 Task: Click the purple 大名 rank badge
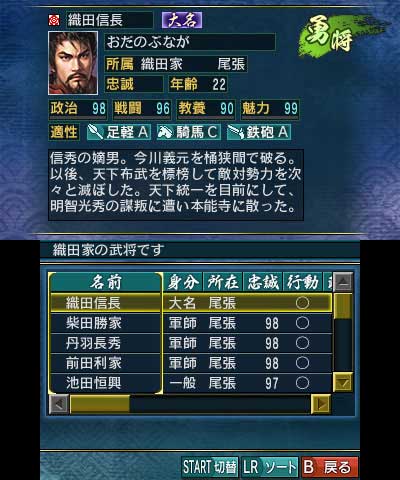(x=182, y=20)
